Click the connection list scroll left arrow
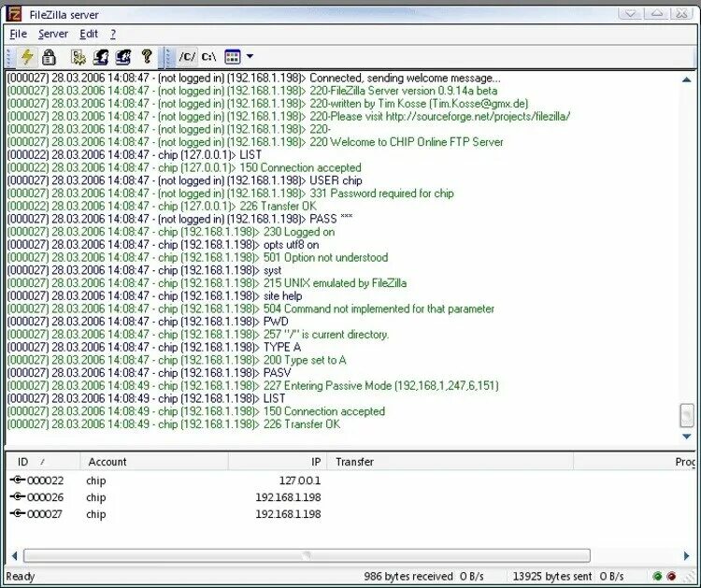 14,556
